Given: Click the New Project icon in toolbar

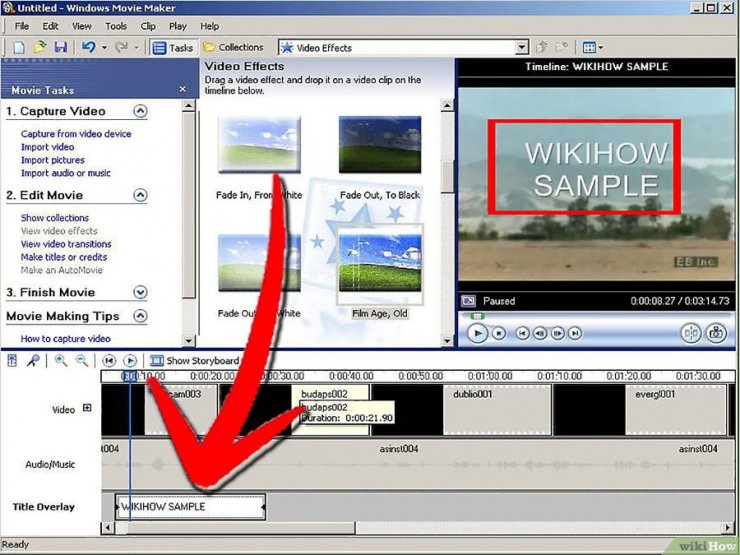Looking at the screenshot, I should pyautogui.click(x=19, y=47).
